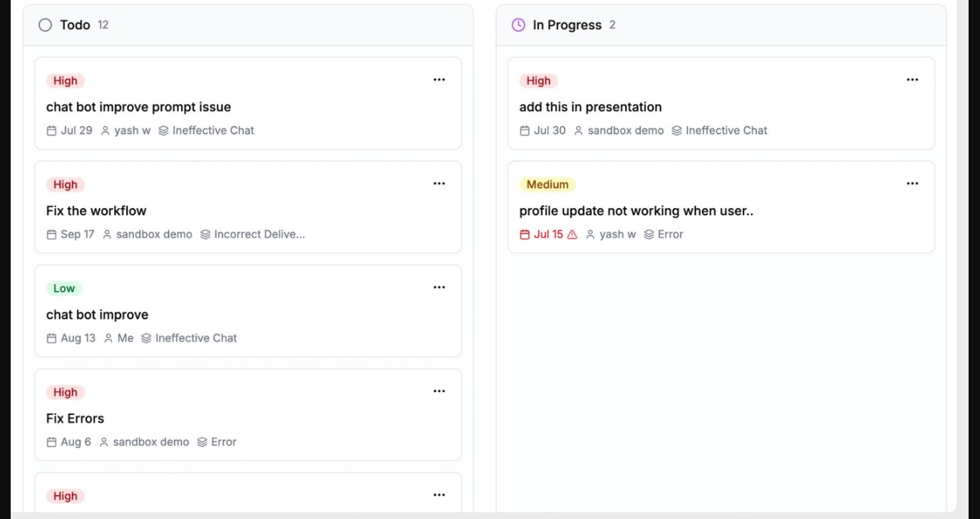This screenshot has height=519, width=980.
Task: Click calendar icon next to Sep 17
Action: 51,235
